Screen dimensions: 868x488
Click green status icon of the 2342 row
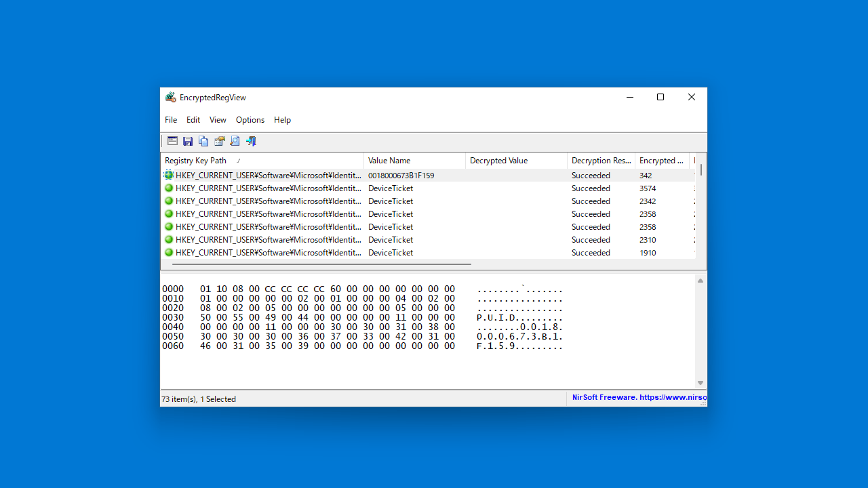tap(169, 201)
